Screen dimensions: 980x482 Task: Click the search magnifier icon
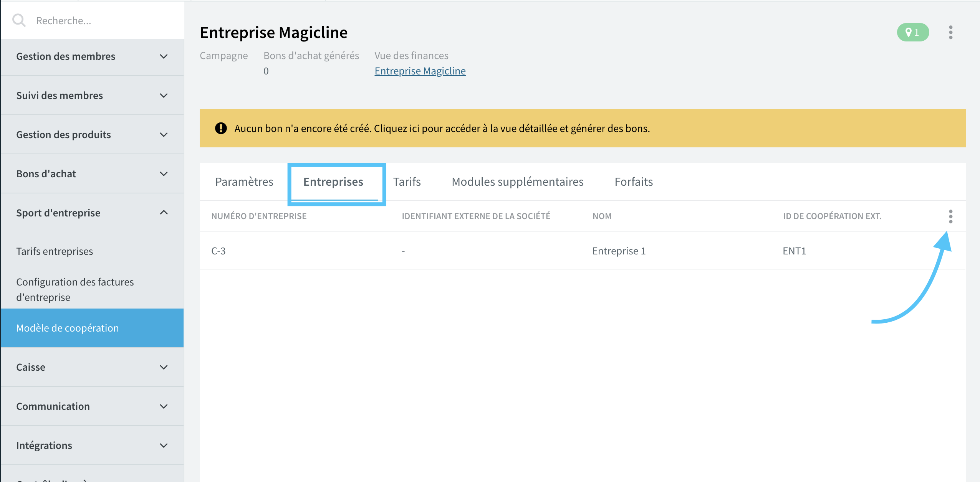(x=19, y=20)
